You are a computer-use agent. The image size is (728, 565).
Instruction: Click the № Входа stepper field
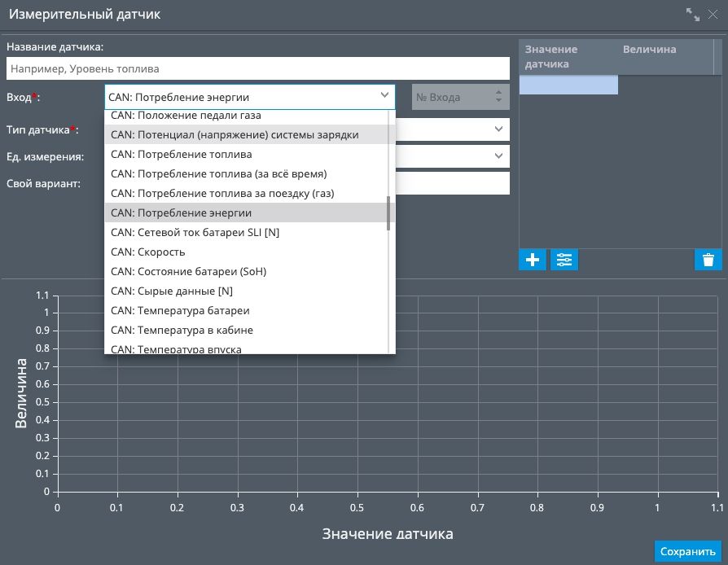pos(461,97)
